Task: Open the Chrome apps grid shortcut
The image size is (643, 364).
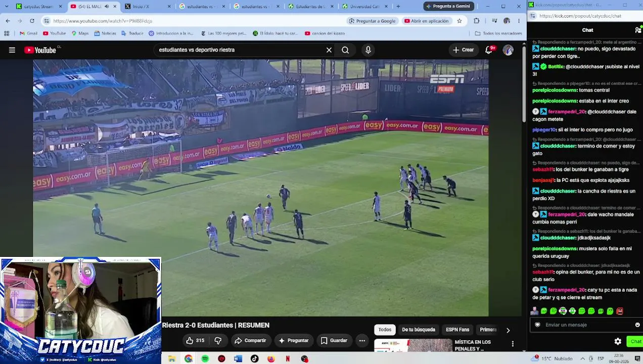Action: pyautogui.click(x=7, y=33)
